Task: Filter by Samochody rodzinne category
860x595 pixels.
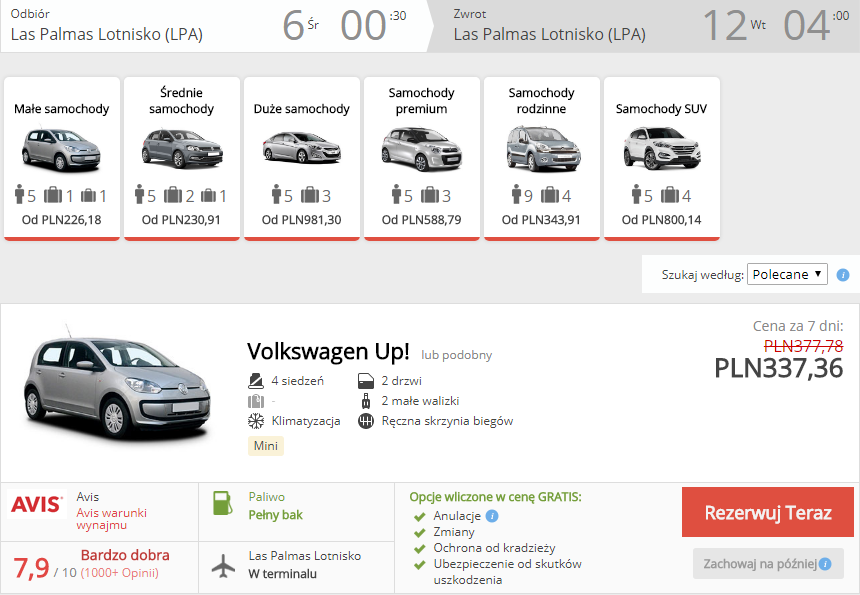Action: [541, 158]
